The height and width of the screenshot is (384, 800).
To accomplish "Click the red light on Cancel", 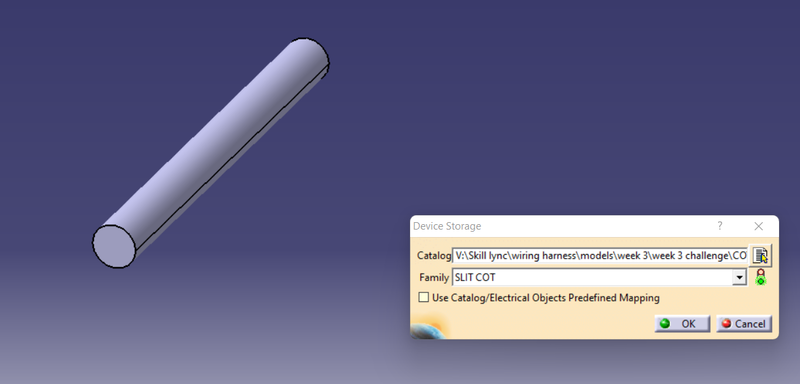I will tap(727, 324).
